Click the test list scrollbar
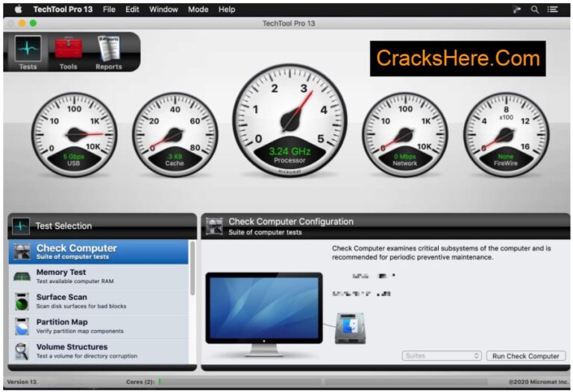573x392 pixels. tap(192, 268)
